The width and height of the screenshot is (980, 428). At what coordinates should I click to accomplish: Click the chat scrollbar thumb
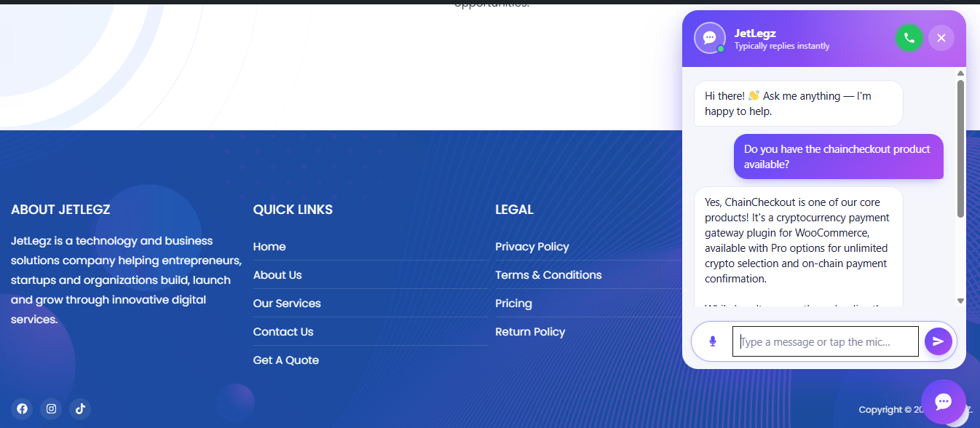[x=960, y=148]
